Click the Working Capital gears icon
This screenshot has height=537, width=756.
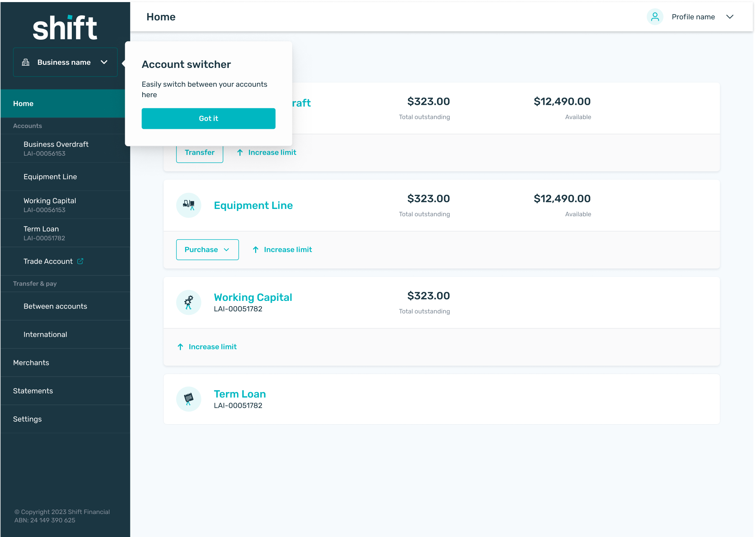(x=189, y=302)
